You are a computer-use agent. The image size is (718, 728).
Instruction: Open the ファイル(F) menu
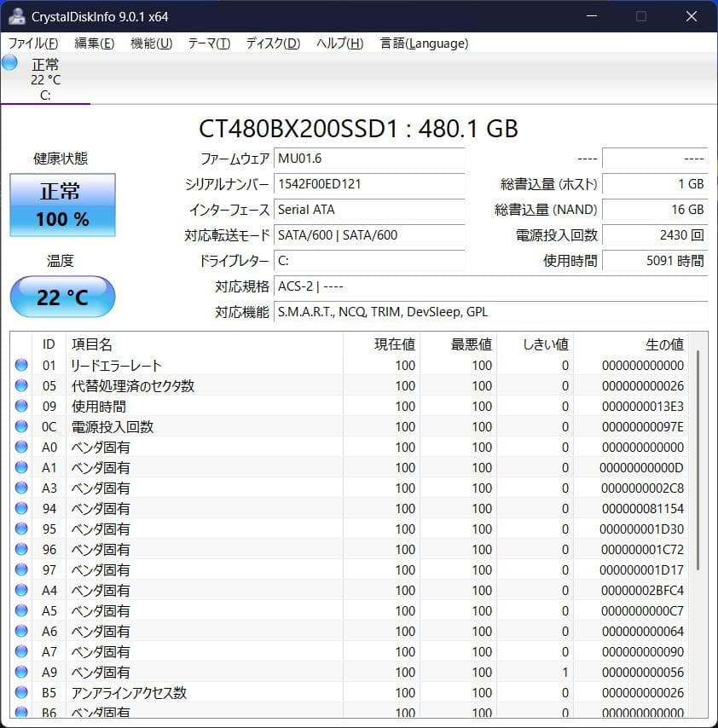tap(33, 43)
